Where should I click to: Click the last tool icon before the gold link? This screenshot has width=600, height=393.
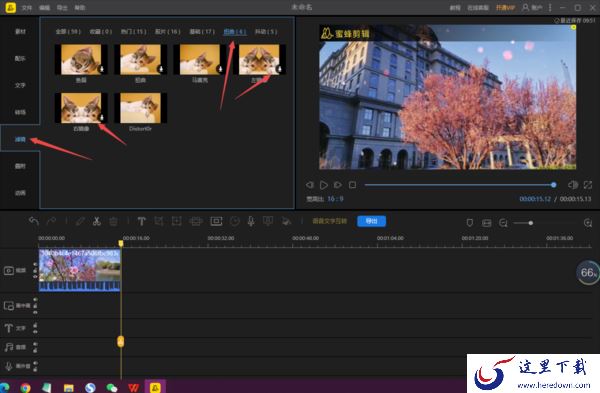click(x=286, y=221)
